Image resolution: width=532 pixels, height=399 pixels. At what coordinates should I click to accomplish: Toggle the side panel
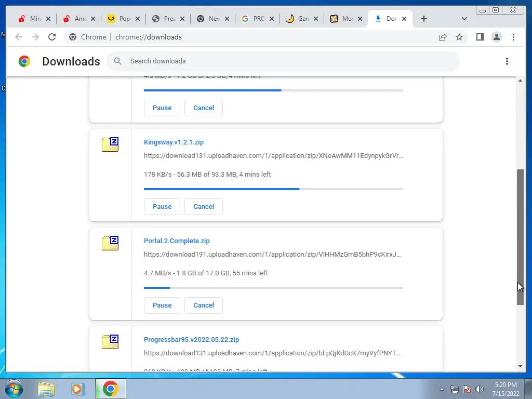point(480,37)
